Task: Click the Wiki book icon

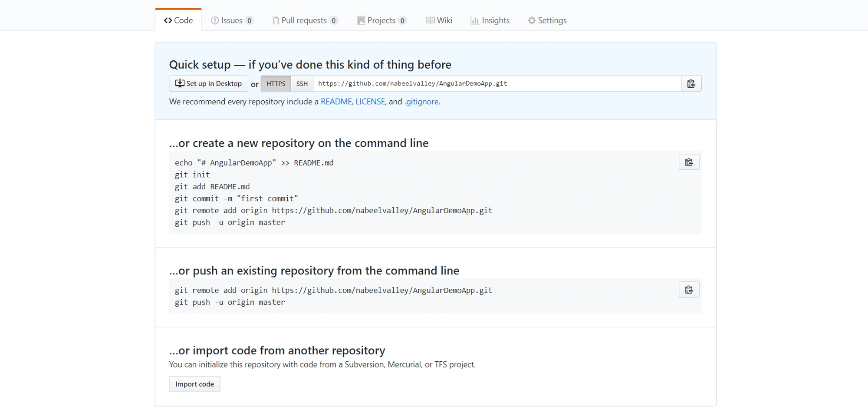Action: point(430,20)
